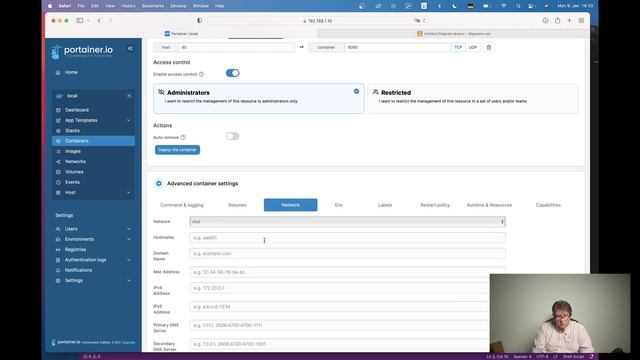Expand the Host menu chevron
The width and height of the screenshot is (640, 360).
click(129, 192)
